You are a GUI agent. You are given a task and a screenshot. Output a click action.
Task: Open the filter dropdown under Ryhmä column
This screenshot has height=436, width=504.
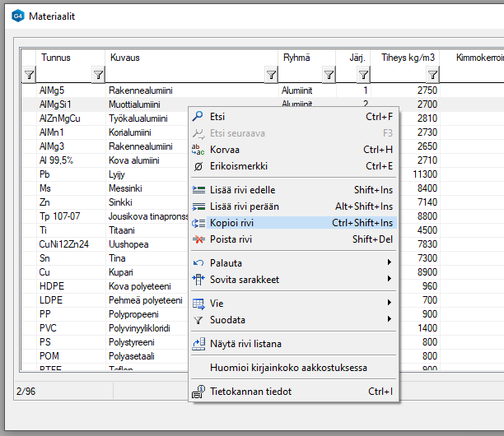pos(329,75)
